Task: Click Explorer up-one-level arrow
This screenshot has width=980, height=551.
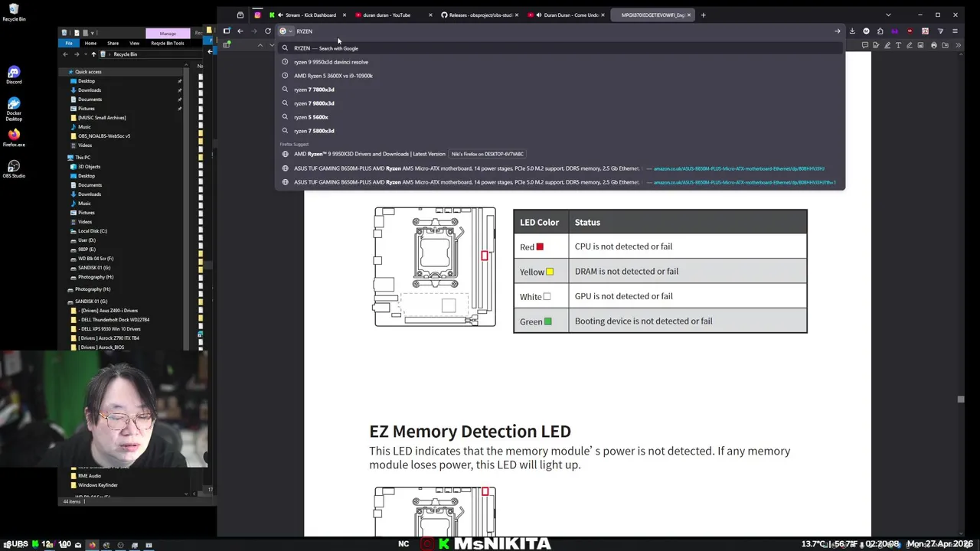Action: (93, 54)
